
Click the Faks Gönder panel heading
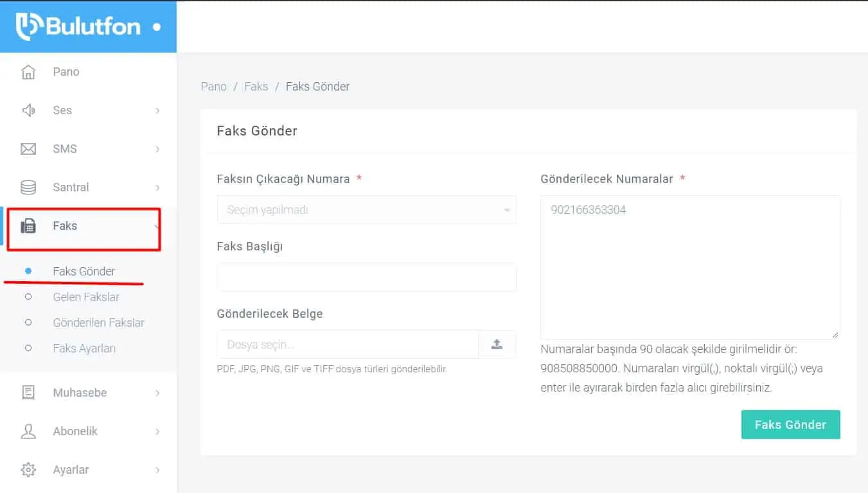click(257, 131)
